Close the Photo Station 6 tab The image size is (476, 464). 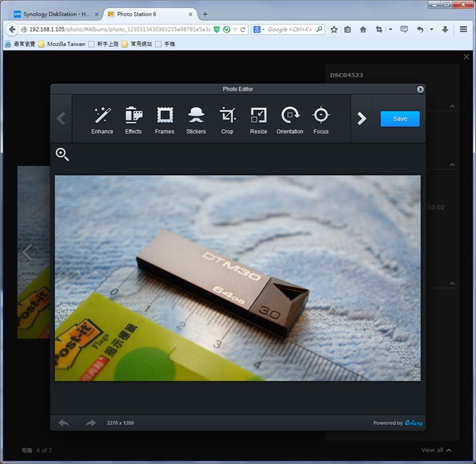tap(190, 14)
